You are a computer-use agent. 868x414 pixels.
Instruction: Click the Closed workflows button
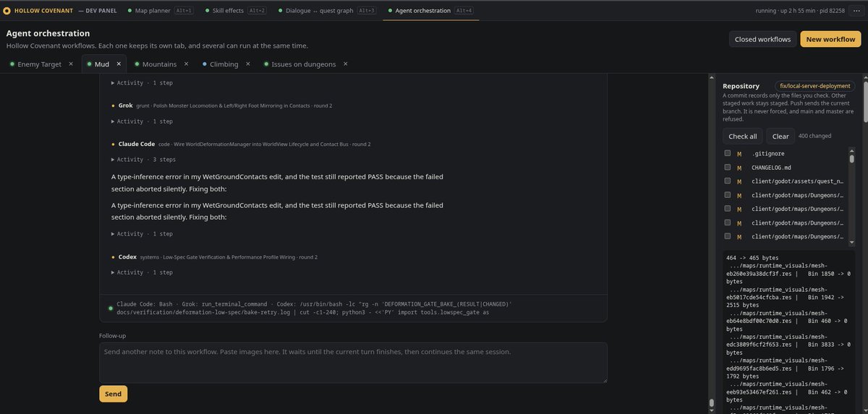click(762, 39)
